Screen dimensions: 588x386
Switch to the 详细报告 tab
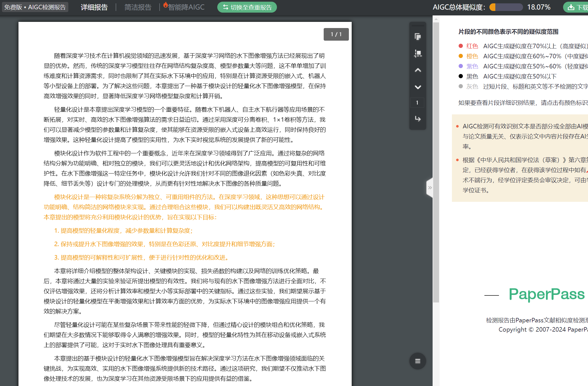coord(94,7)
